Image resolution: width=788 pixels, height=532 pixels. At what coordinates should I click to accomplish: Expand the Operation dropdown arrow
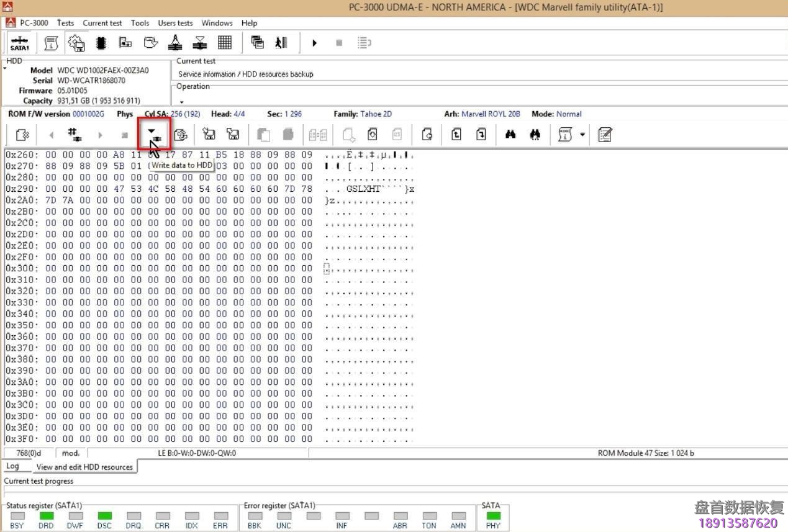click(x=182, y=102)
